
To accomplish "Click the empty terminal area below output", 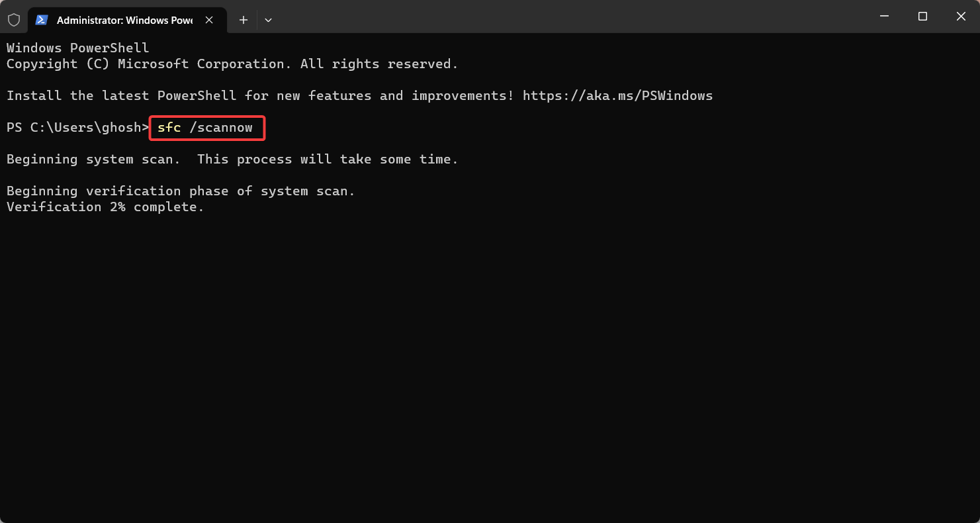I will [490, 364].
